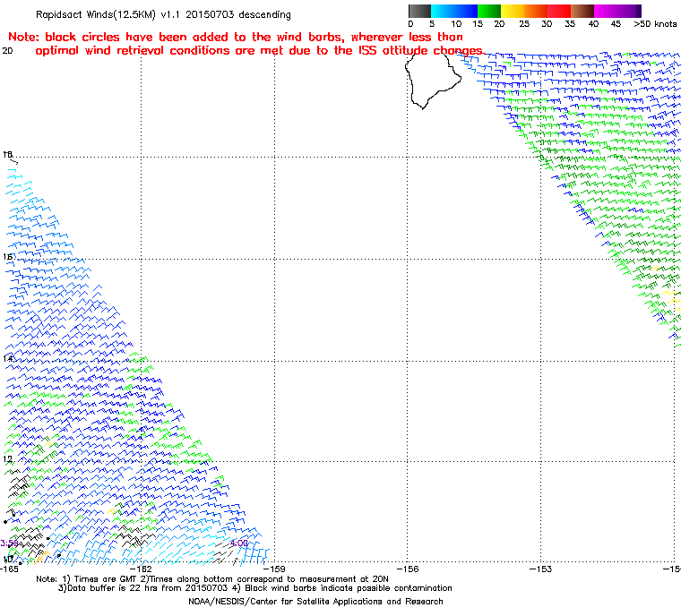Click the '>50 knots' legend label
Image resolution: width=681 pixels, height=616 pixels.
click(655, 24)
